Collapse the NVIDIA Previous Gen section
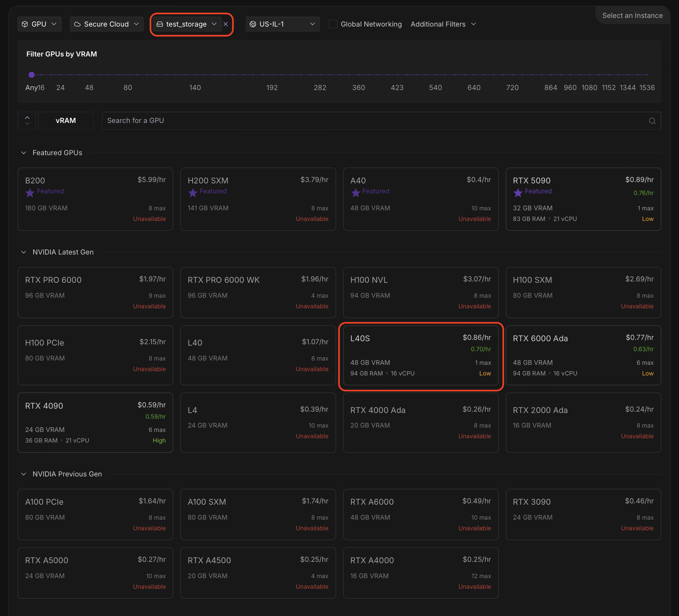This screenshot has height=616, width=679. [24, 474]
